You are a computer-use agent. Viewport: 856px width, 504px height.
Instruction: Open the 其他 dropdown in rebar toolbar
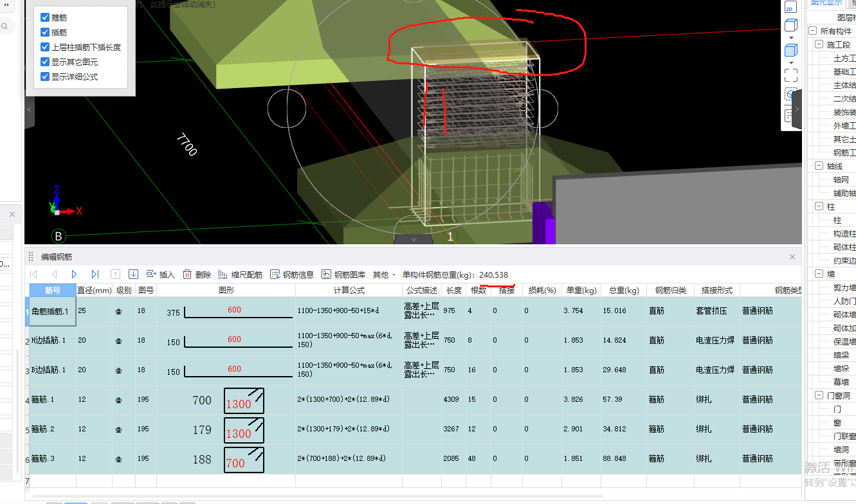pyautogui.click(x=384, y=274)
